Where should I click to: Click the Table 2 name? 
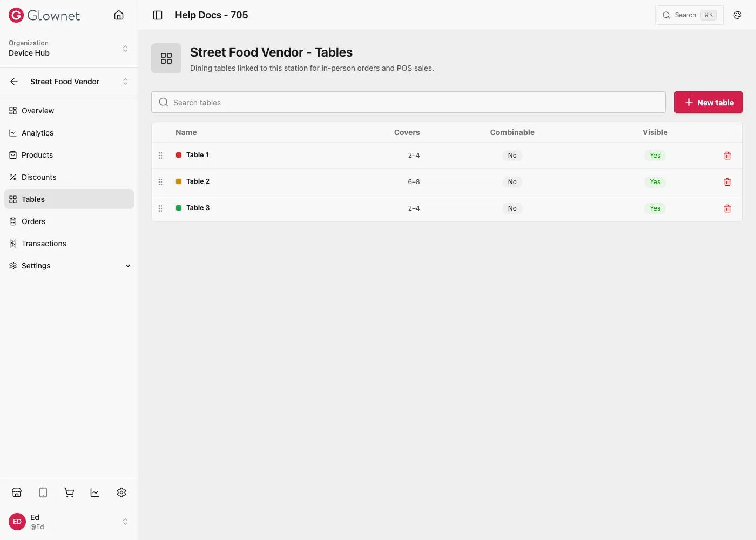198,181
